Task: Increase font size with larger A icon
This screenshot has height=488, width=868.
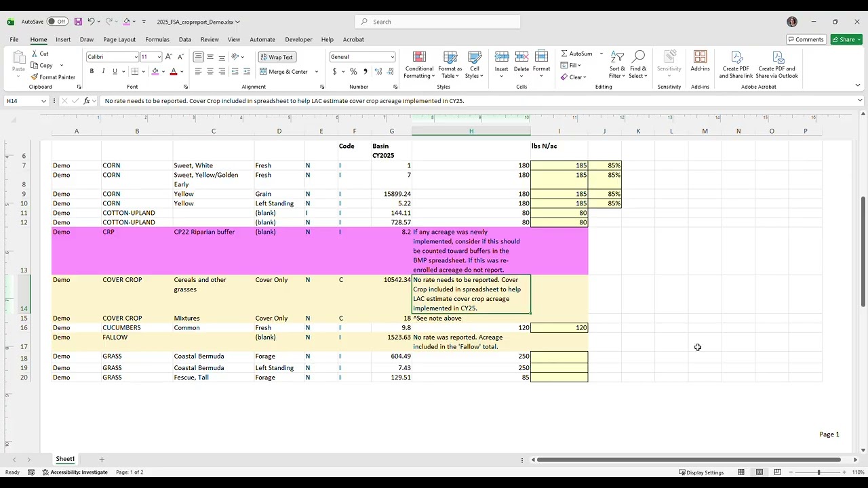Action: coord(169,57)
